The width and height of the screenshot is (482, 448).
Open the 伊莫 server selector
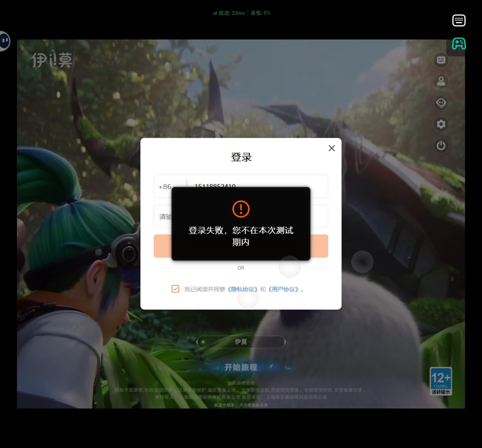click(241, 342)
